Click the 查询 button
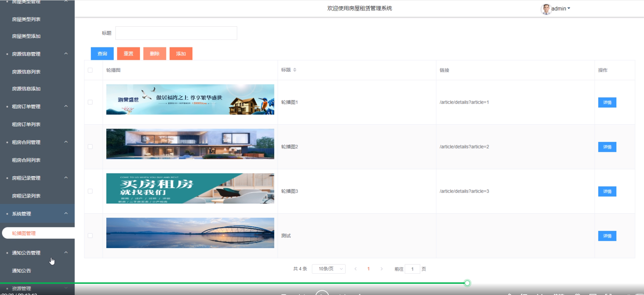This screenshot has height=295, width=644. tap(102, 54)
